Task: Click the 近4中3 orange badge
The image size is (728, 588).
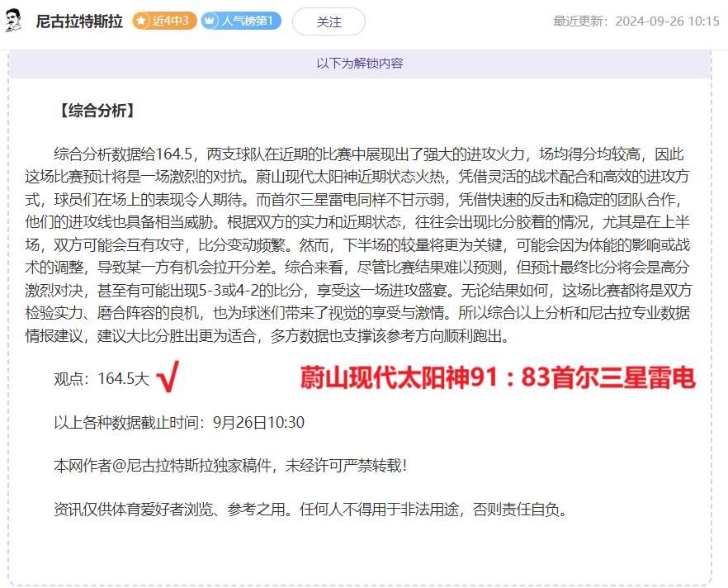Action: 164,21
